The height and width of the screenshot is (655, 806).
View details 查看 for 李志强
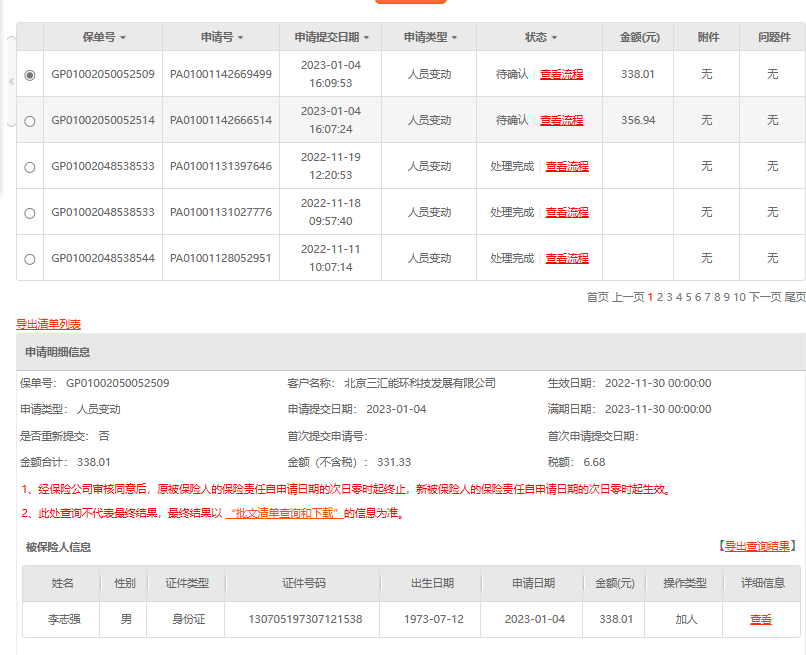pyautogui.click(x=761, y=619)
